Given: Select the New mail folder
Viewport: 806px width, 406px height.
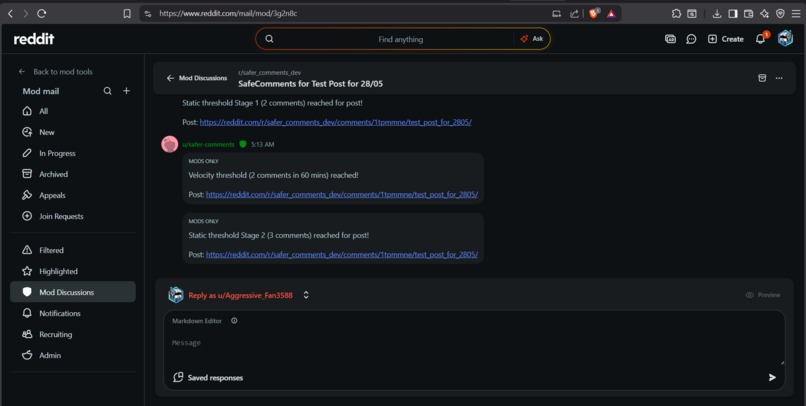Looking at the screenshot, I should point(73,132).
